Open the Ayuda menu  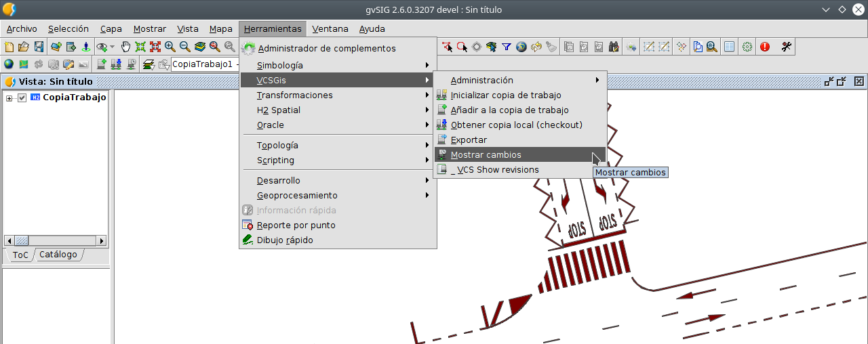[372, 29]
